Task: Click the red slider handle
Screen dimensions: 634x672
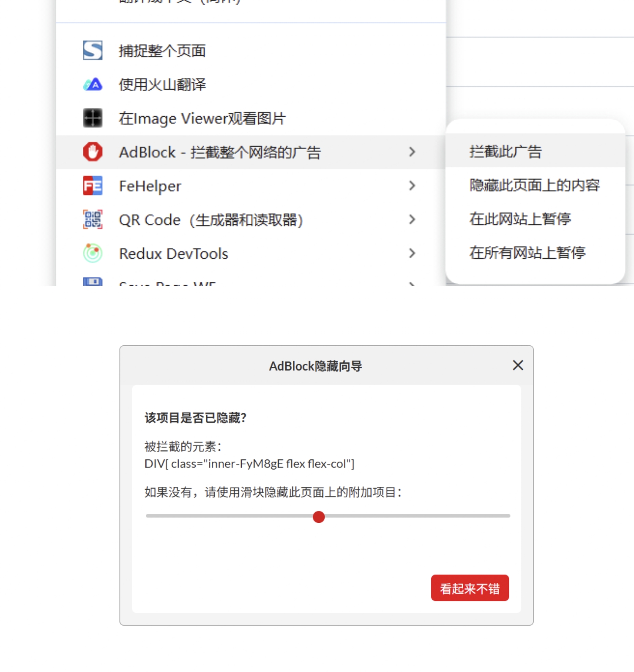Action: (319, 516)
